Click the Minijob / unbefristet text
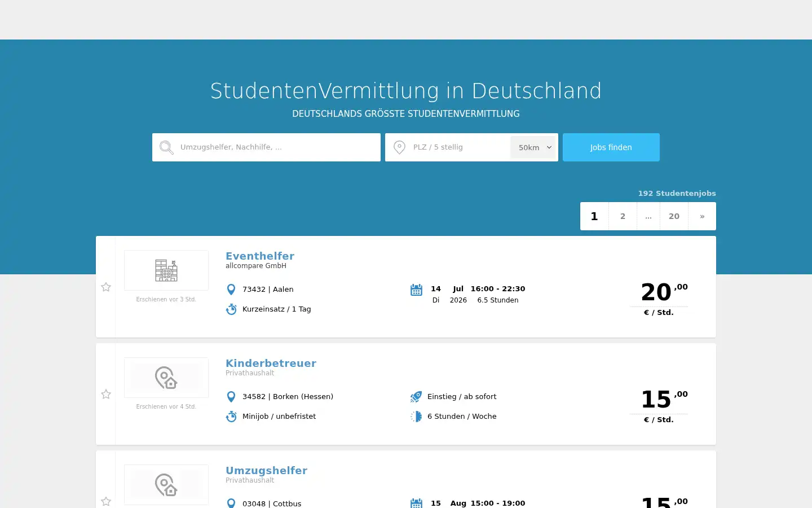 [x=279, y=417]
